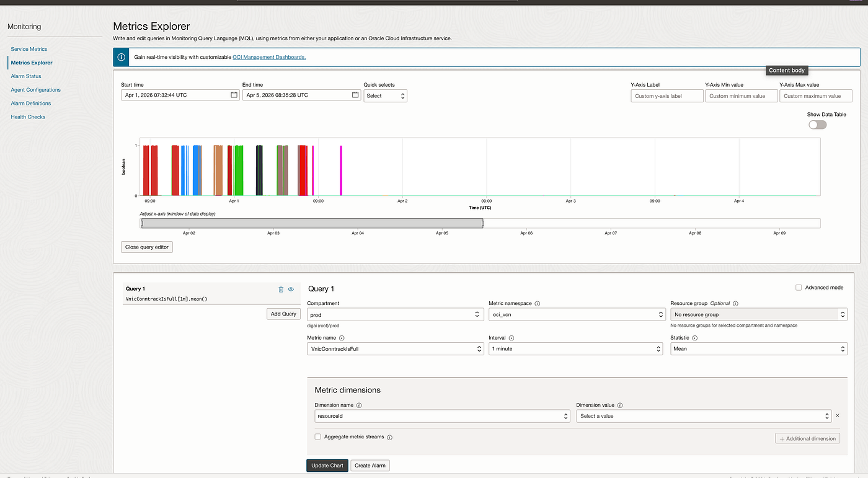The width and height of the screenshot is (868, 478).
Task: Show Interval info tooltip icon
Action: (511, 338)
